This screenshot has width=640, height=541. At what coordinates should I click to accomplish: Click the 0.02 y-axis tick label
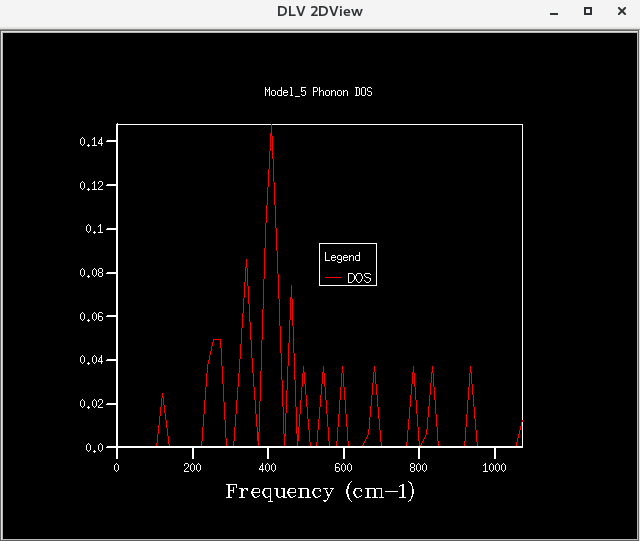[x=91, y=404]
